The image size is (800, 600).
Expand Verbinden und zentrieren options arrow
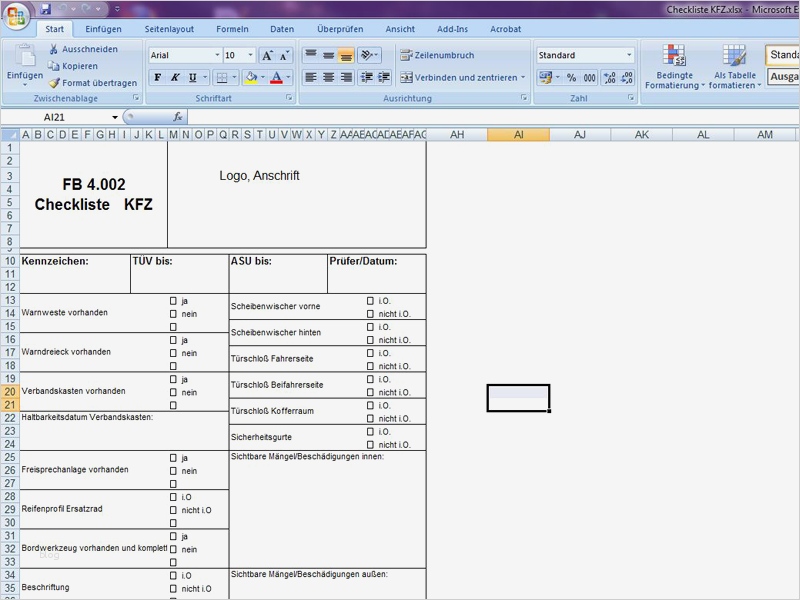[x=523, y=78]
